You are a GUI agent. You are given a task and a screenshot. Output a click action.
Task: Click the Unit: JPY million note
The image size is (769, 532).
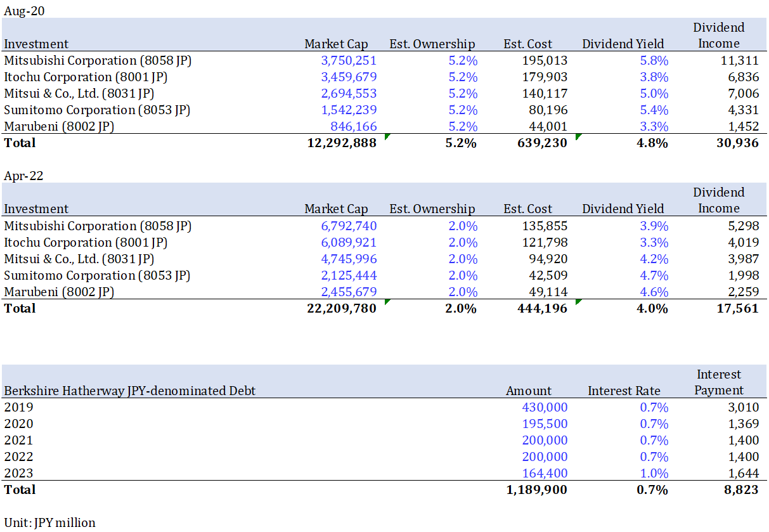pos(49,522)
